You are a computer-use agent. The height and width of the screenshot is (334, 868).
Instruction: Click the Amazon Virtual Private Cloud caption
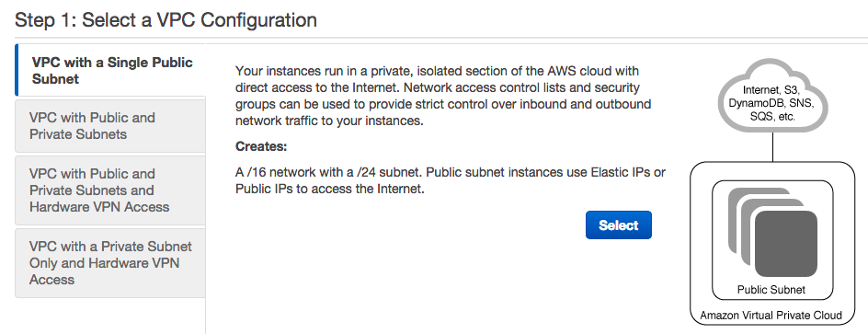coord(771,316)
